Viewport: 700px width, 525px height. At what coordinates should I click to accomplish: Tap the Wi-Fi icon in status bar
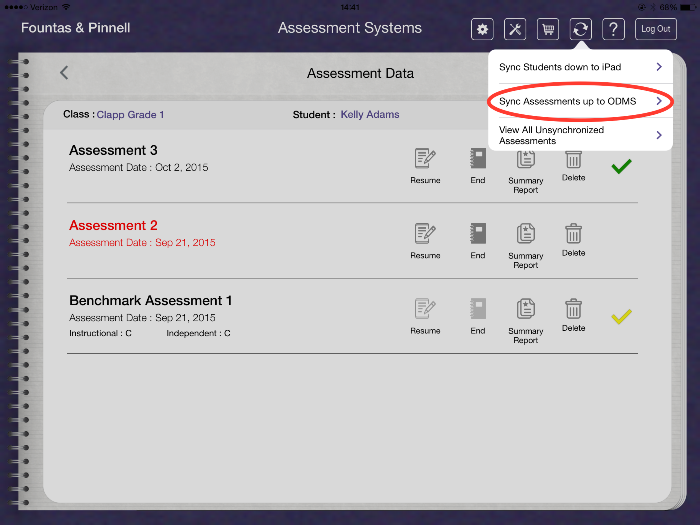point(66,7)
